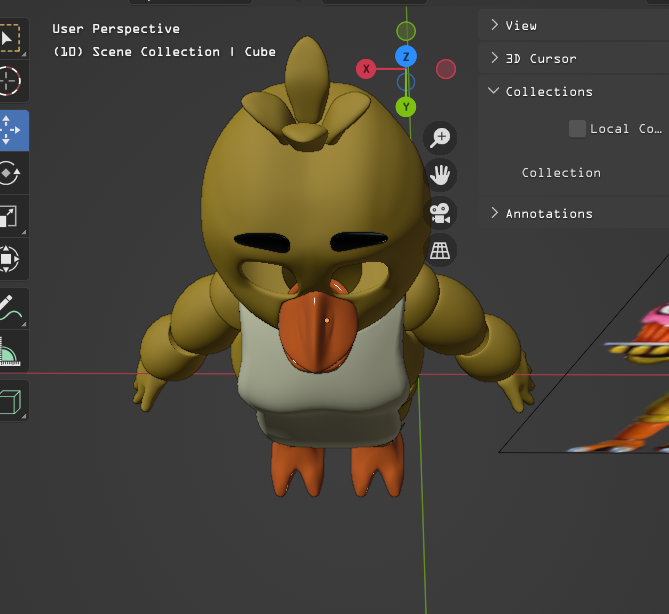Select the Transform tool

click(10, 259)
